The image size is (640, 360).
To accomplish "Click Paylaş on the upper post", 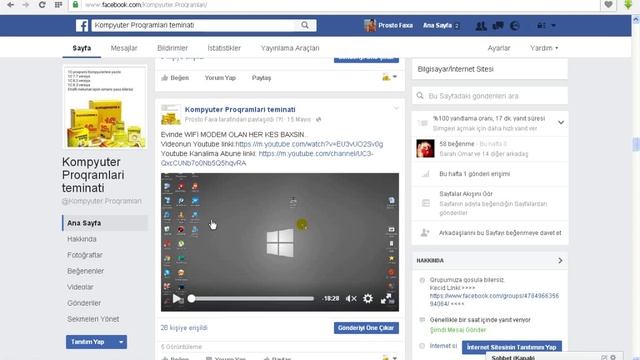I will click(x=261, y=78).
